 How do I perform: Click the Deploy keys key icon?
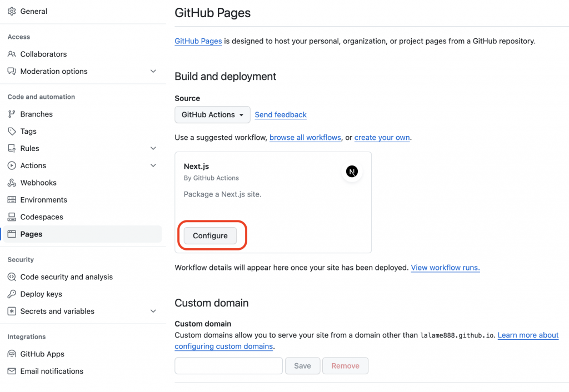tap(12, 294)
